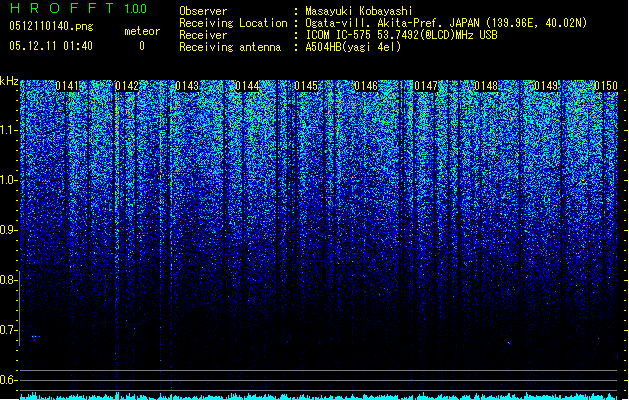Click the 0.7 kHz frequency tick label
The height and width of the screenshot is (400, 629).
coord(8,330)
